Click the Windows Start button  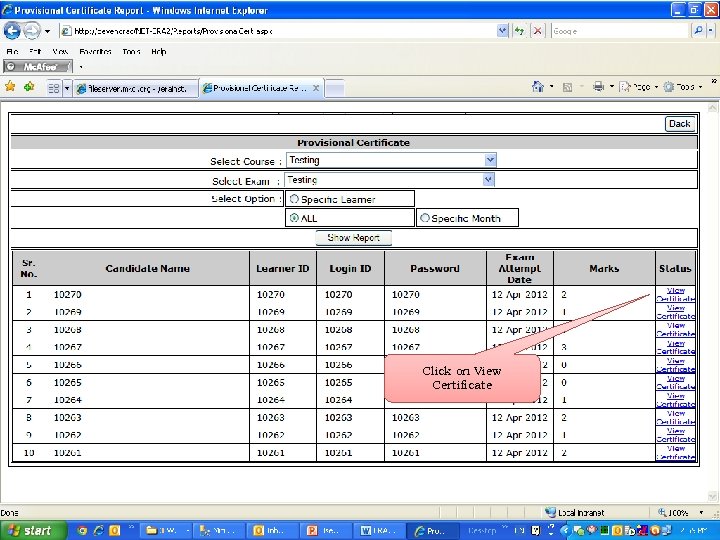click(32, 530)
